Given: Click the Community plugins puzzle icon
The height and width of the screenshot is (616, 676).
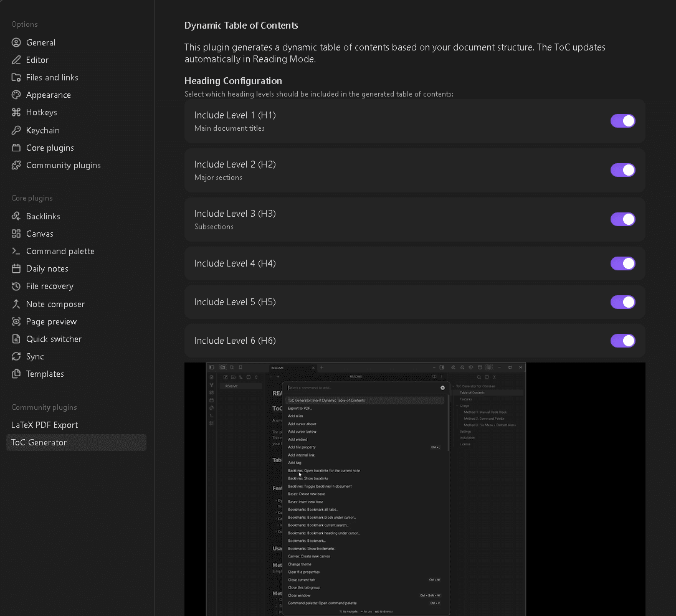Looking at the screenshot, I should 16,165.
